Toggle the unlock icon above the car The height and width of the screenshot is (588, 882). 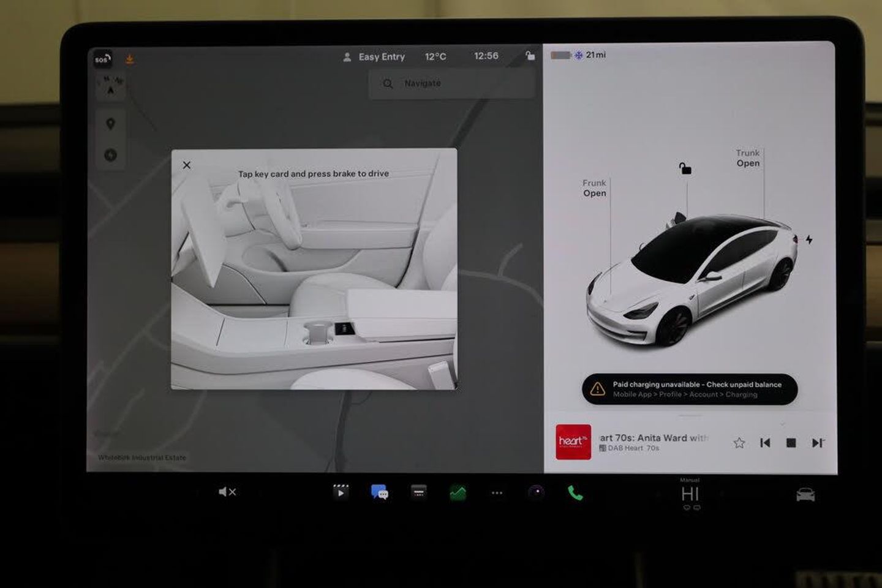pos(685,168)
